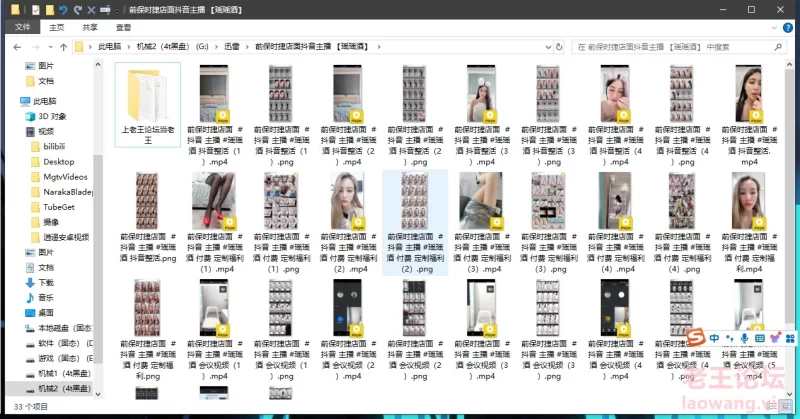Viewport: 800px width, 419px height.
Task: Select 音乐 in sidebar
Action: click(x=45, y=298)
